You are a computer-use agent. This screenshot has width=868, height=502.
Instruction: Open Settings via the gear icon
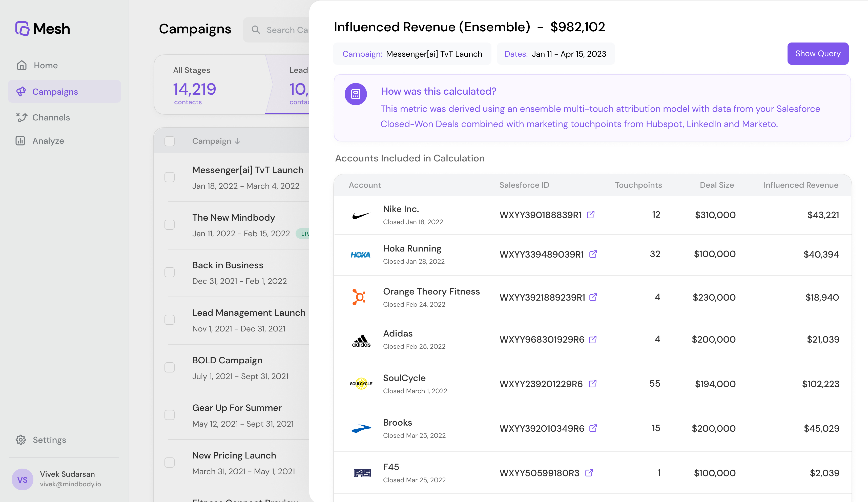tap(21, 440)
